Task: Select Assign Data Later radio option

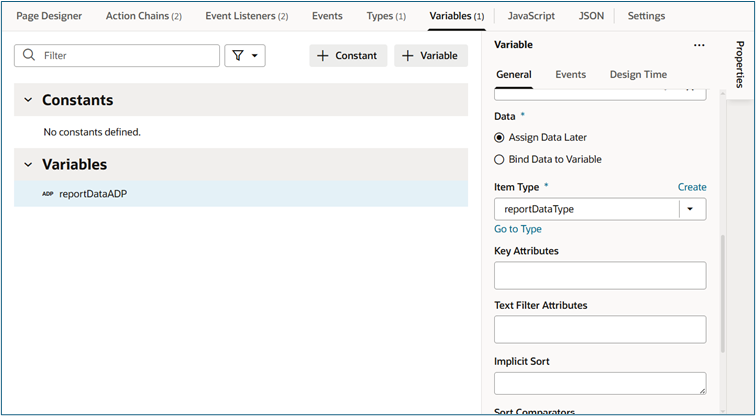Action: 500,137
